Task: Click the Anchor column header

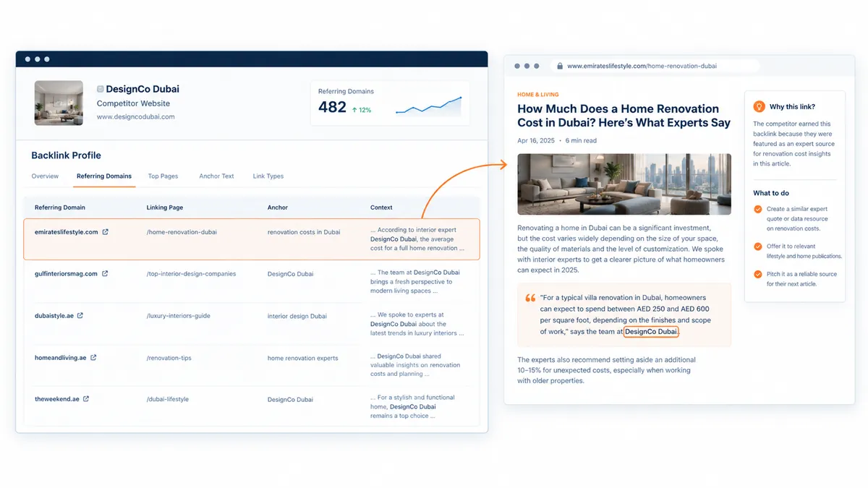Action: click(x=278, y=207)
